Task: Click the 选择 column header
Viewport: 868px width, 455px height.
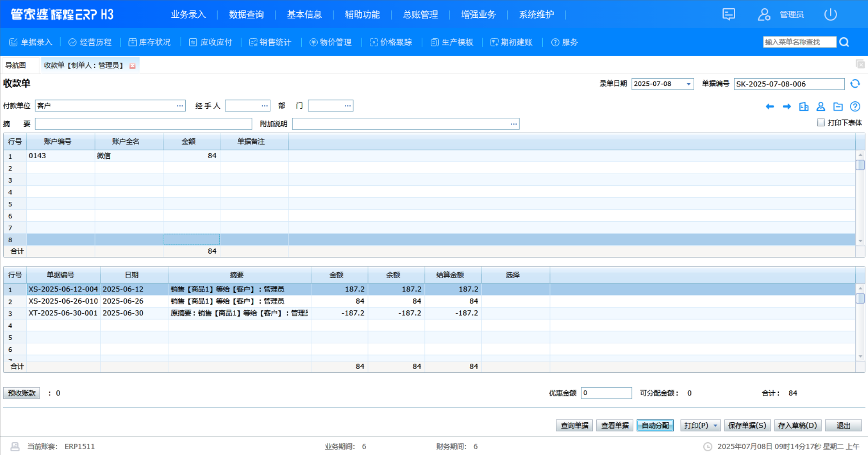Action: pyautogui.click(x=516, y=275)
